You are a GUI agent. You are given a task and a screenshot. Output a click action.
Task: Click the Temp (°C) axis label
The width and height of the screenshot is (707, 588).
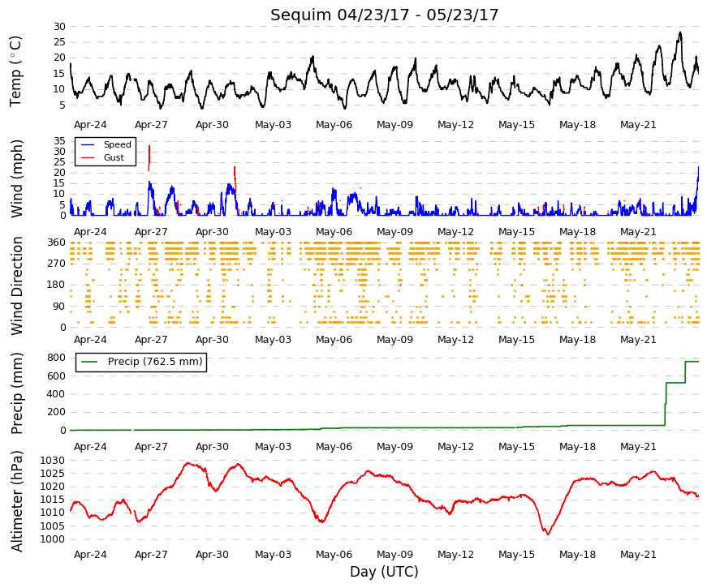point(15,71)
